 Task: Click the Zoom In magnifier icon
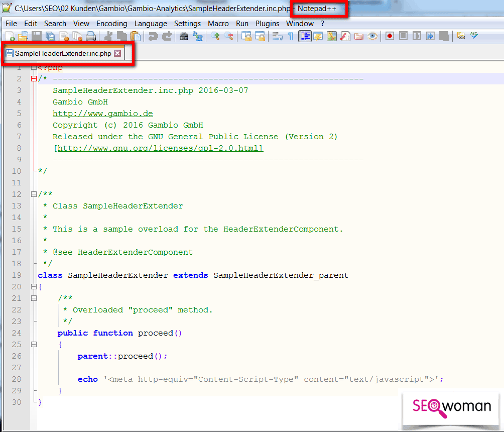215,36
